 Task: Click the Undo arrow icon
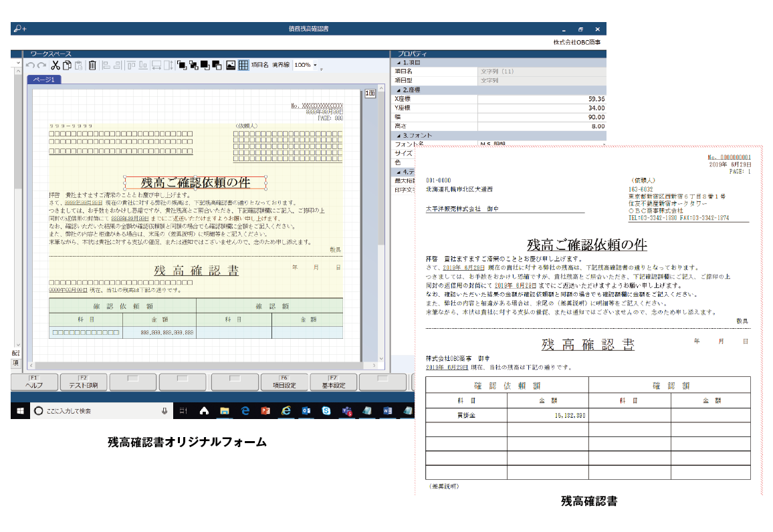pyautogui.click(x=31, y=65)
